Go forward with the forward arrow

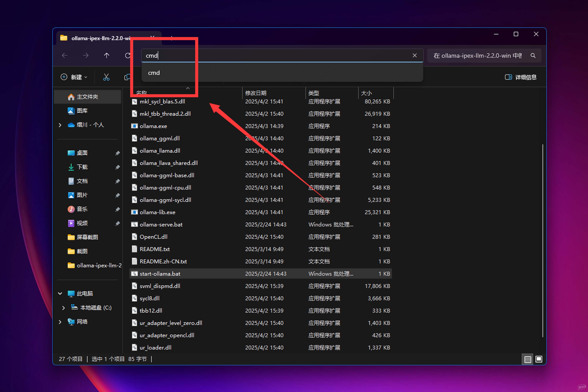[86, 55]
